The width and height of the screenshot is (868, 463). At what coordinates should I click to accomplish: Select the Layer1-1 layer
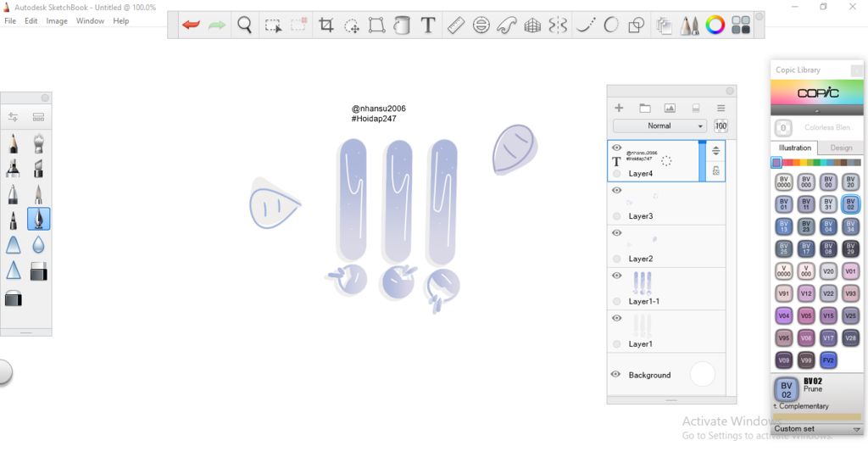click(666, 289)
